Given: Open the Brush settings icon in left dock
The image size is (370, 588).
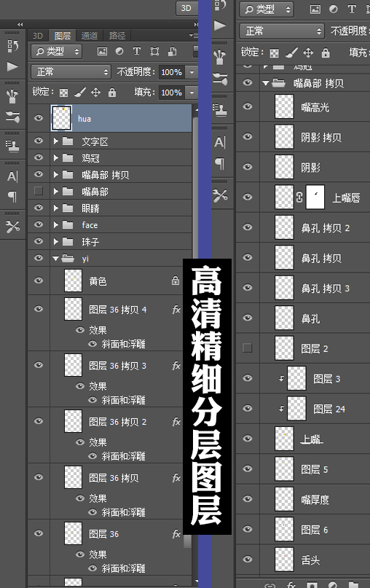Looking at the screenshot, I should click(12, 117).
